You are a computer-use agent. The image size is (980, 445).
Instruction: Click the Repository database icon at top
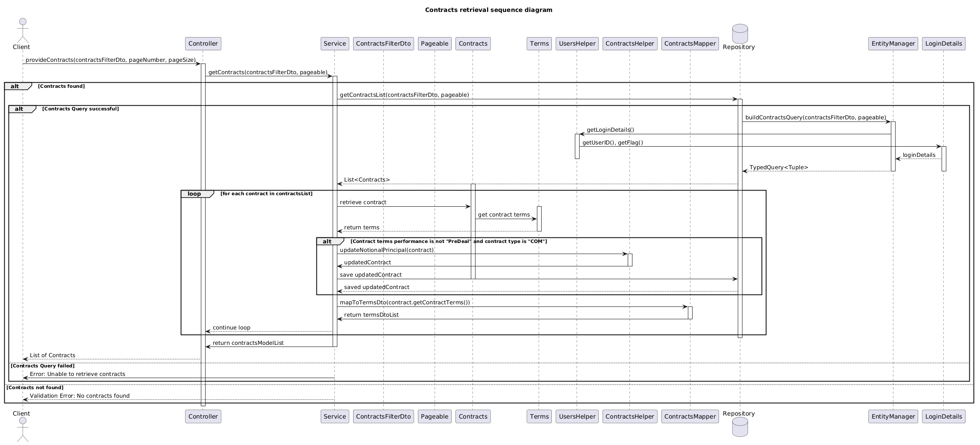pyautogui.click(x=739, y=34)
